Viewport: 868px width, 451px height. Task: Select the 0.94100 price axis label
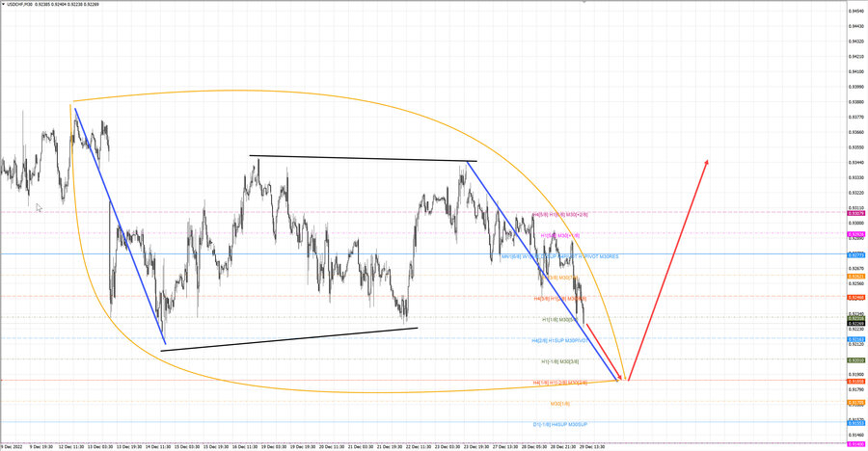click(857, 71)
